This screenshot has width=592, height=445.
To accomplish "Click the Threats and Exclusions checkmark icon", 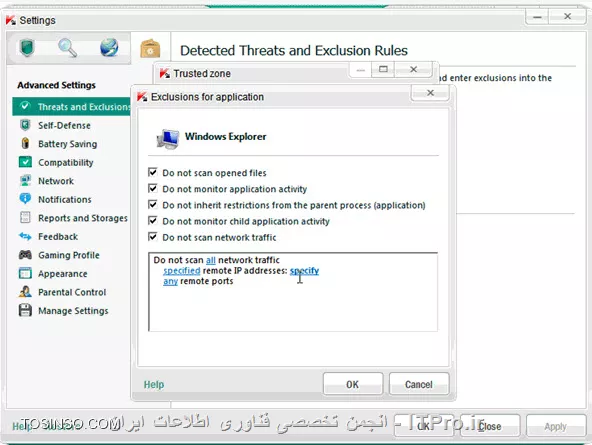I will 25,106.
